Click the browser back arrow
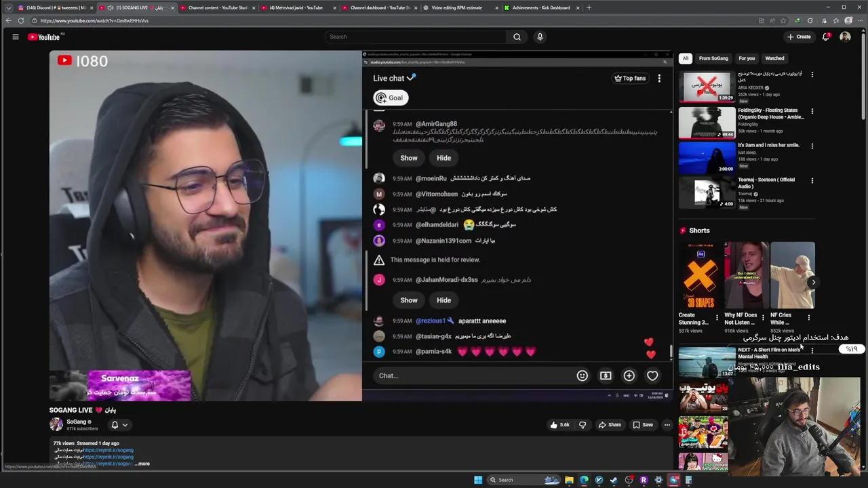The image size is (868, 488). 8,20
